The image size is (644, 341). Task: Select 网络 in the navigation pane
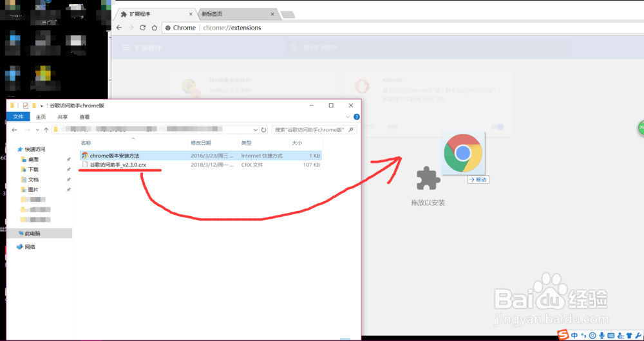click(30, 246)
